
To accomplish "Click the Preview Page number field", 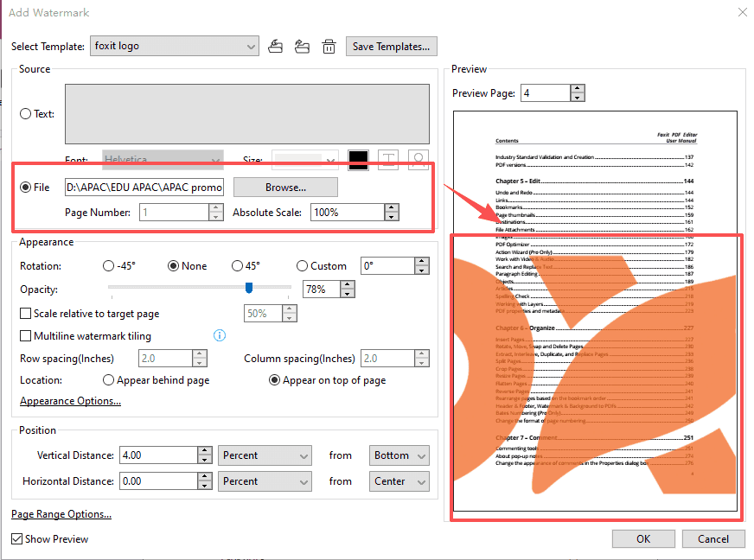I will pyautogui.click(x=546, y=92).
